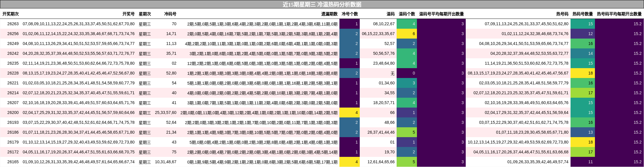644x167 pixels.
Task: Click the title 近15期星期三 冷温热码分析数据
Action: [x=322, y=4]
